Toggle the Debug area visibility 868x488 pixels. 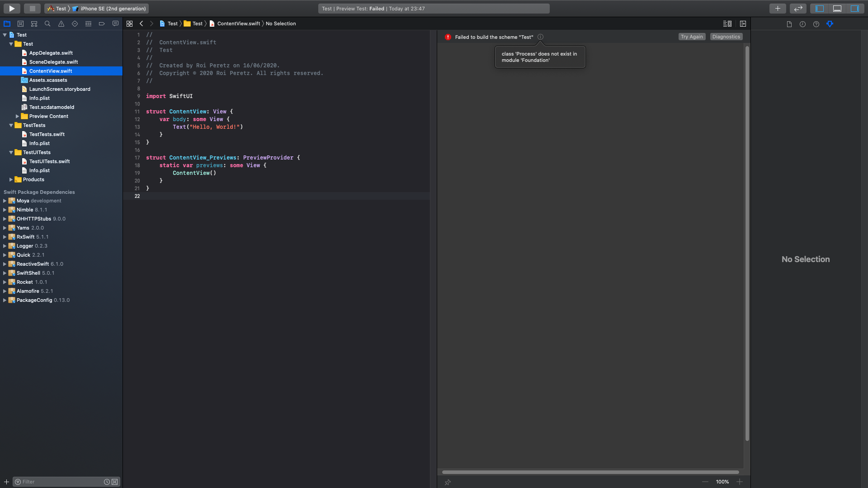click(837, 8)
